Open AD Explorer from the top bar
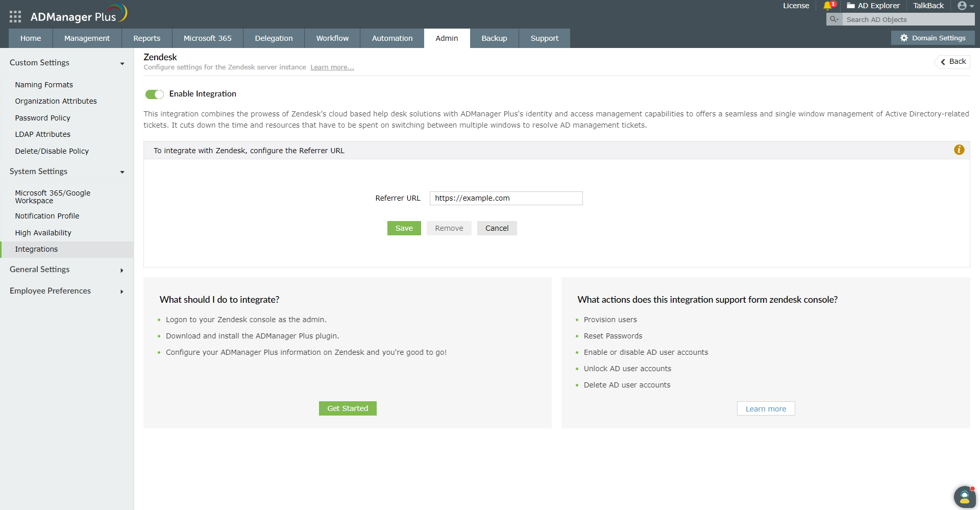This screenshot has height=510, width=980. pyautogui.click(x=873, y=6)
